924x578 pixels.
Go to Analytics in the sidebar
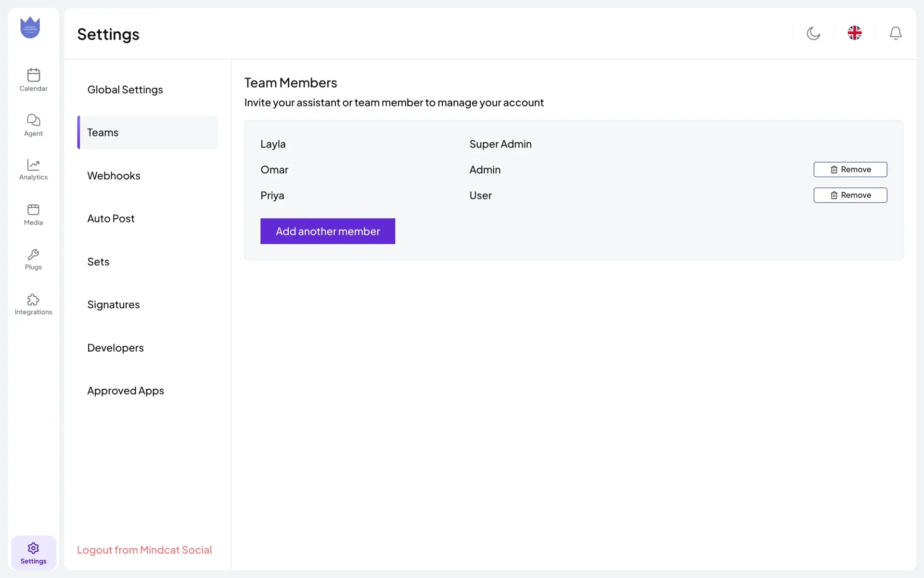33,170
